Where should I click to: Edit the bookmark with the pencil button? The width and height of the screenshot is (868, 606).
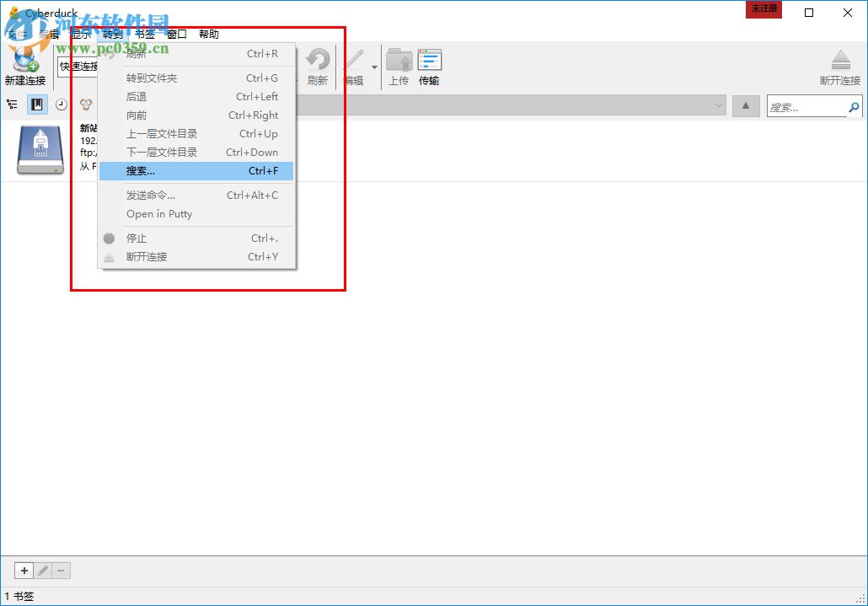pos(43,571)
